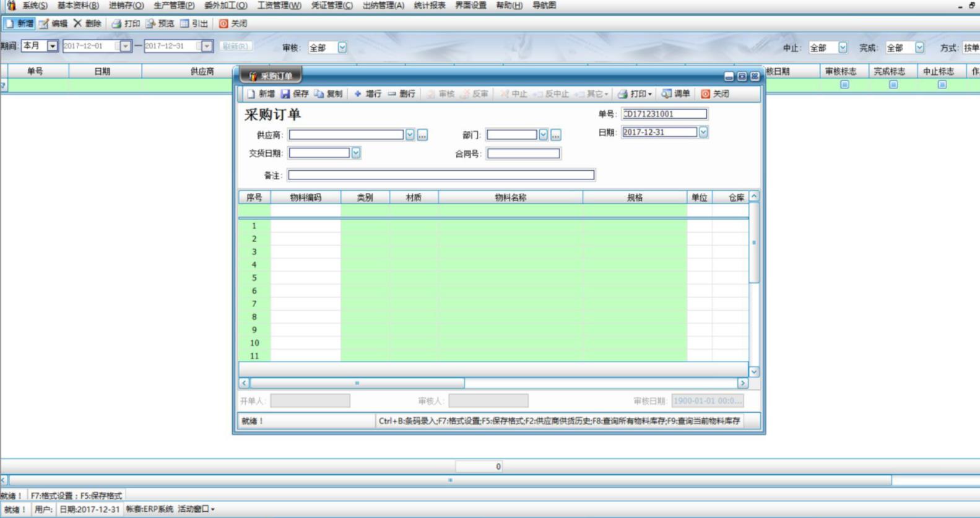Viewport: 980px width, 518px height.
Task: Click the main window bottom horizontal scrollbar
Action: (x=450, y=480)
